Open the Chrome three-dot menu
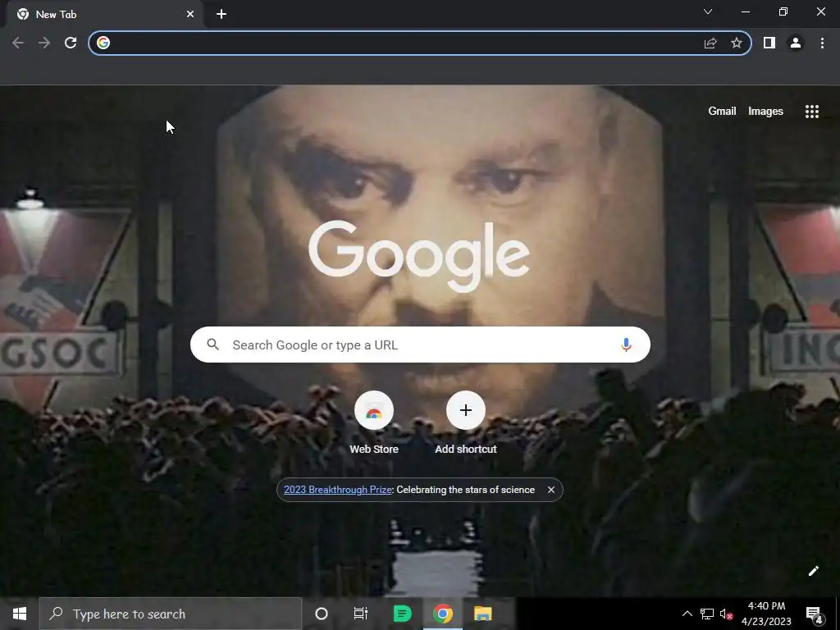This screenshot has height=630, width=840. point(822,43)
